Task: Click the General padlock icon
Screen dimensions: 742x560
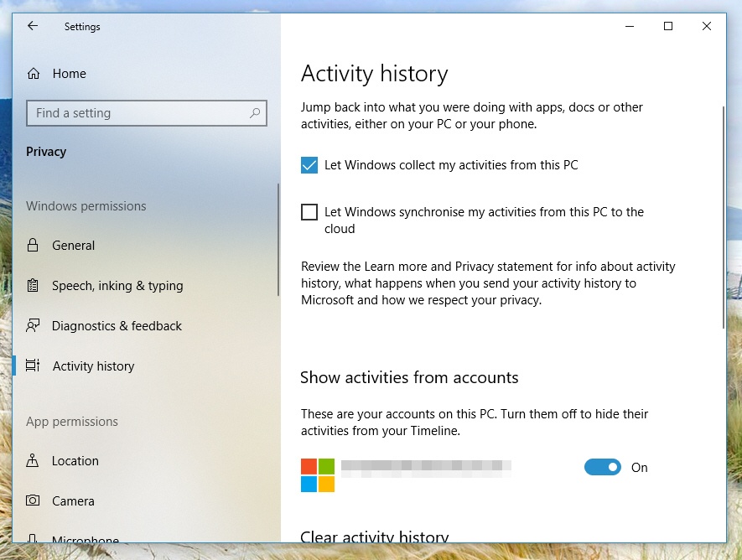Action: 34,246
